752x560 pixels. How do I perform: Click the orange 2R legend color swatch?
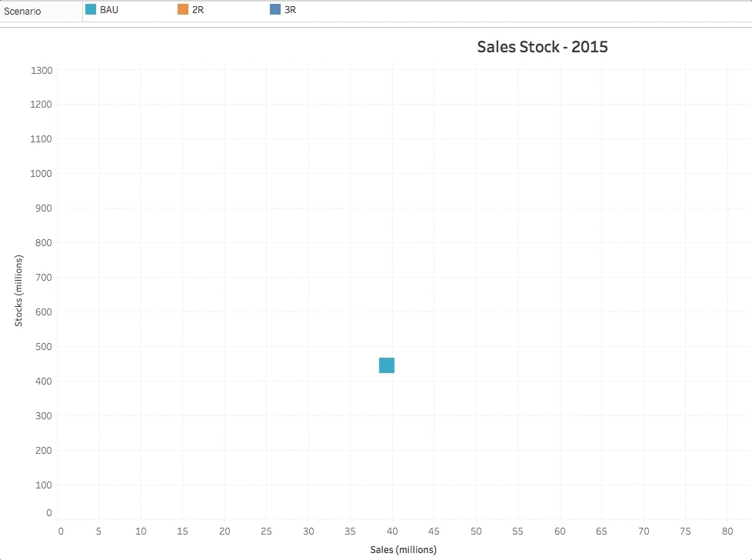(183, 10)
